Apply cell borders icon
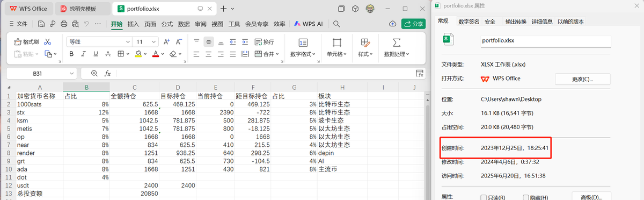 tap(121, 54)
